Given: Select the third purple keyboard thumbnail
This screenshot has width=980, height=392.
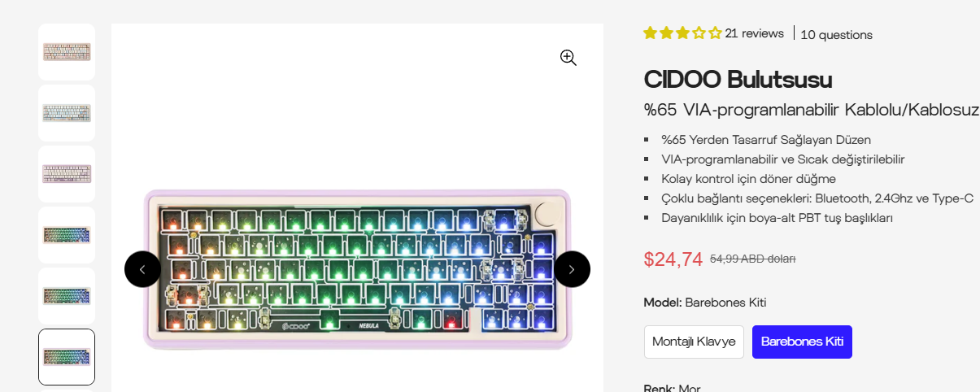Looking at the screenshot, I should 67,174.
